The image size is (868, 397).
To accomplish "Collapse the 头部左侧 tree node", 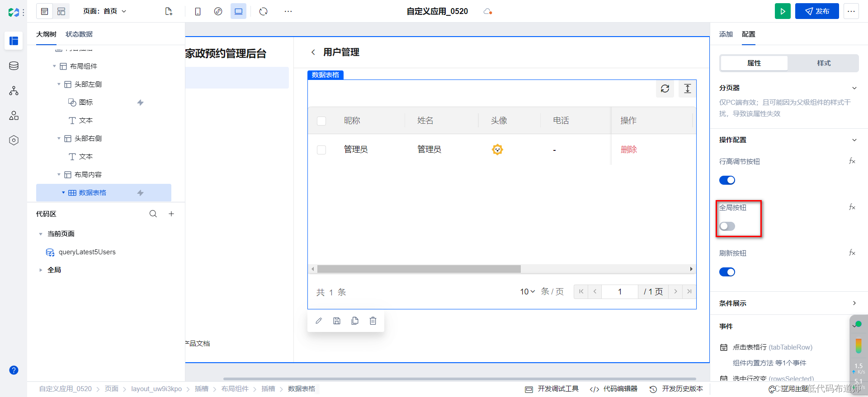I will tap(59, 84).
